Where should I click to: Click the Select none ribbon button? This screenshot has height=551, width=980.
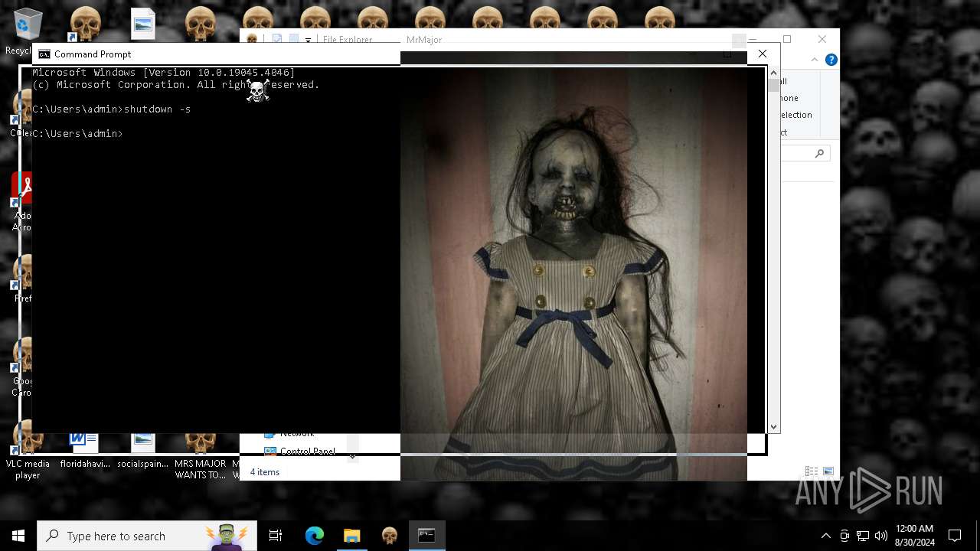point(789,98)
